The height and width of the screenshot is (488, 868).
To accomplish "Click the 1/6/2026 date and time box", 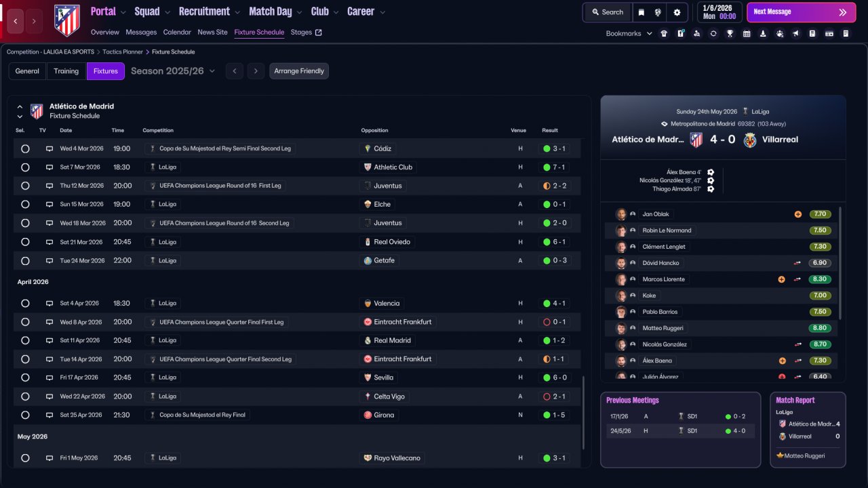I will click(718, 12).
